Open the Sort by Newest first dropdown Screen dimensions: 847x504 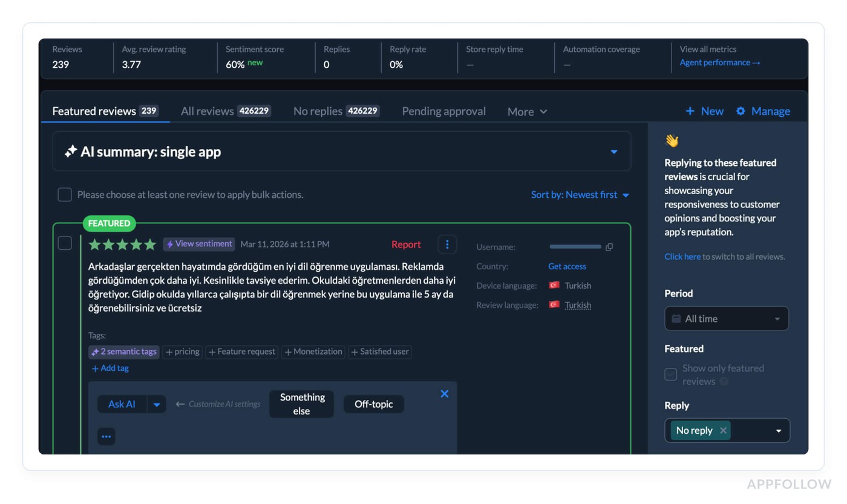tap(580, 195)
